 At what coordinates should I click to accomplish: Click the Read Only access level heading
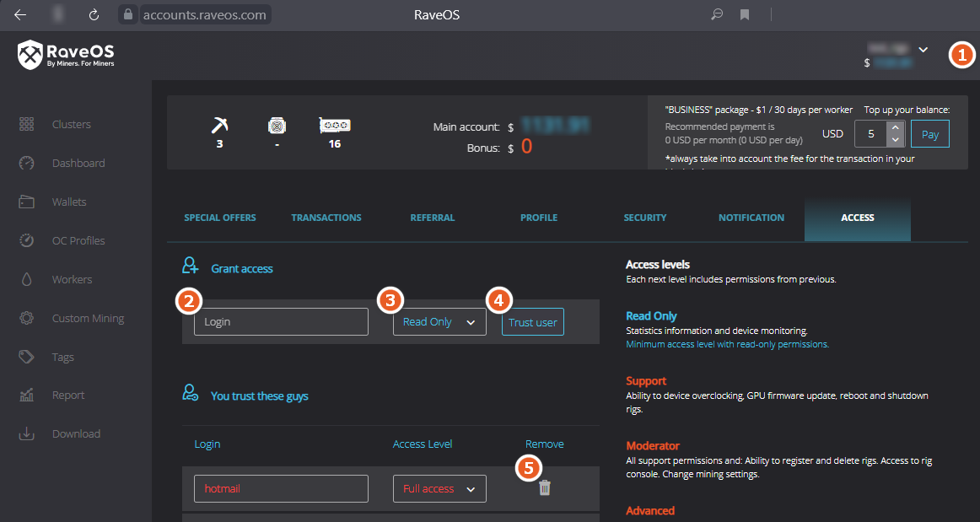pos(651,315)
